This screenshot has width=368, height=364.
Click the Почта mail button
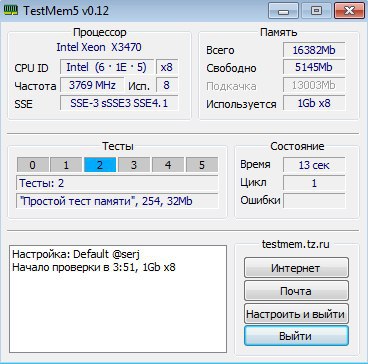[296, 291]
